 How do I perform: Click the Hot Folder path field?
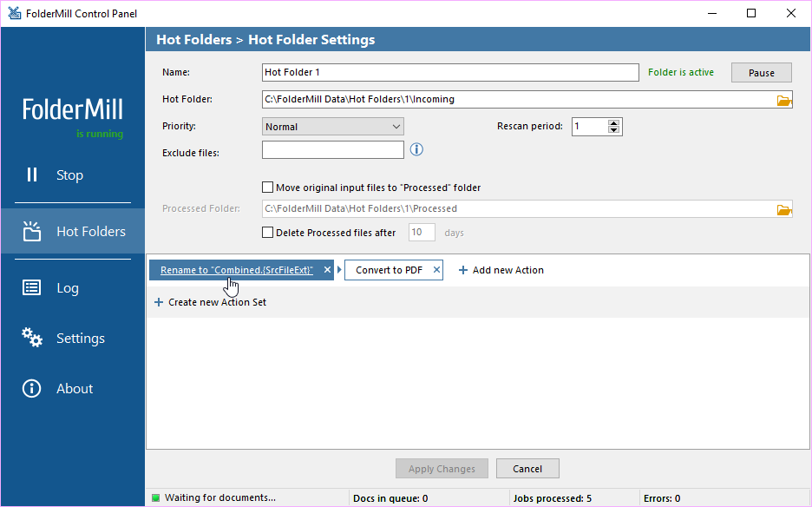pos(519,100)
